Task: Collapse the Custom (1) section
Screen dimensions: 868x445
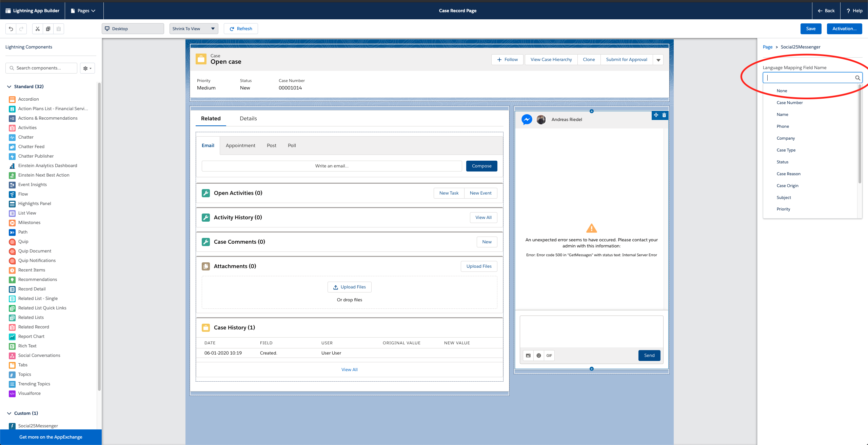Action: click(9, 413)
